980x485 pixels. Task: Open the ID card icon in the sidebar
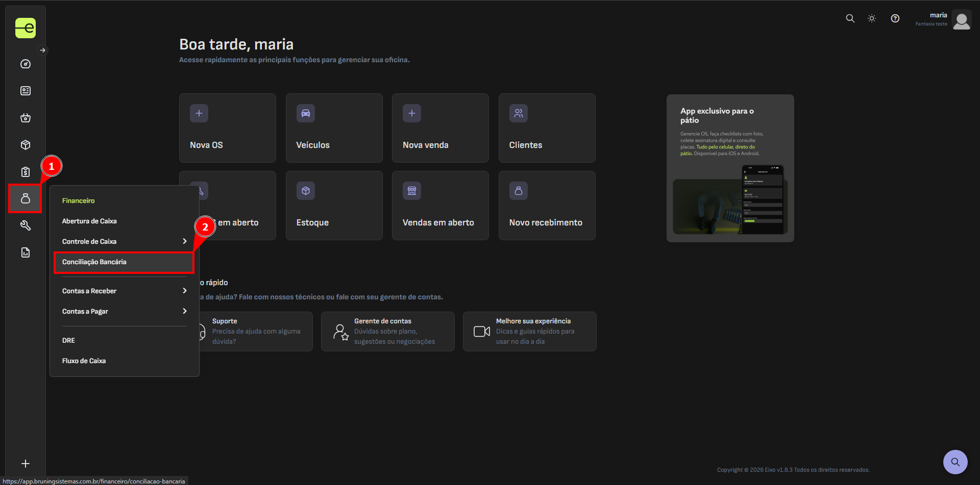tap(26, 91)
